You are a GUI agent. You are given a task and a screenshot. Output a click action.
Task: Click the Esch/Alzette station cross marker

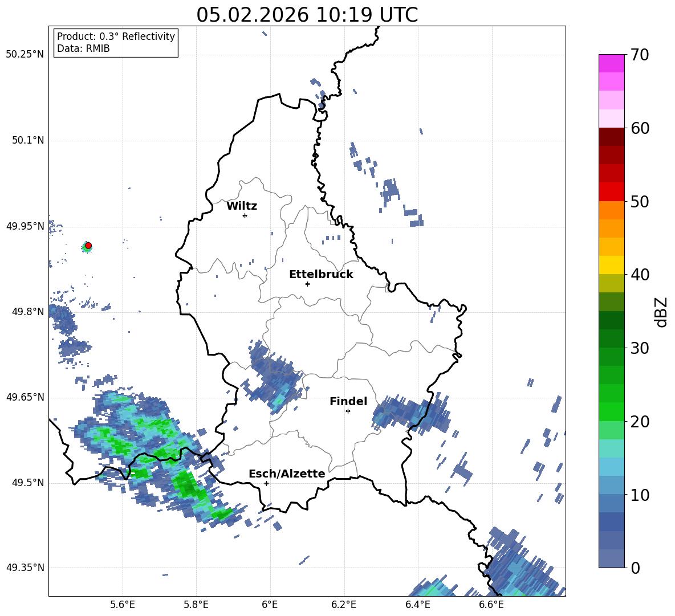coord(266,483)
